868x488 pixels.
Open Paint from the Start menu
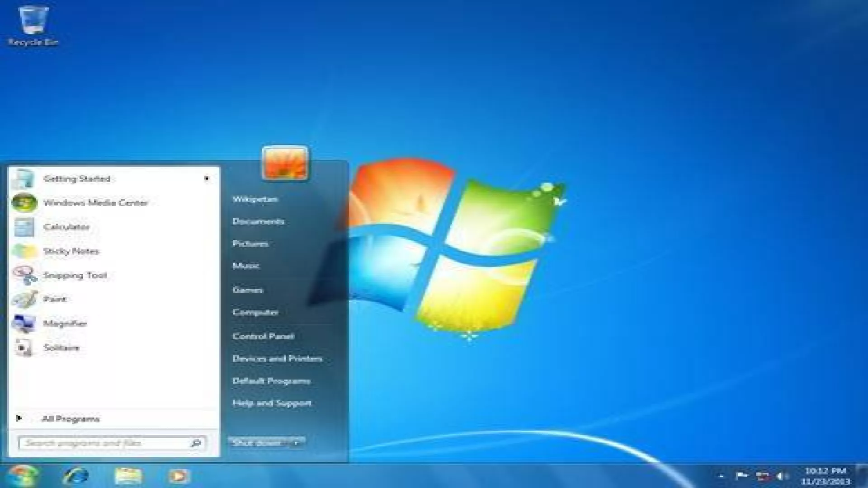[56, 299]
